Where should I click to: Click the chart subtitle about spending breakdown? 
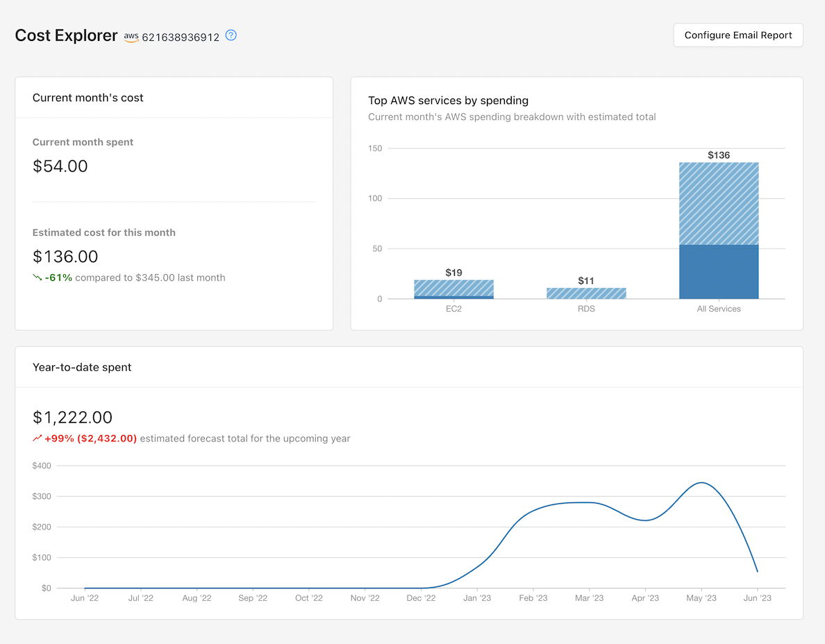point(512,117)
